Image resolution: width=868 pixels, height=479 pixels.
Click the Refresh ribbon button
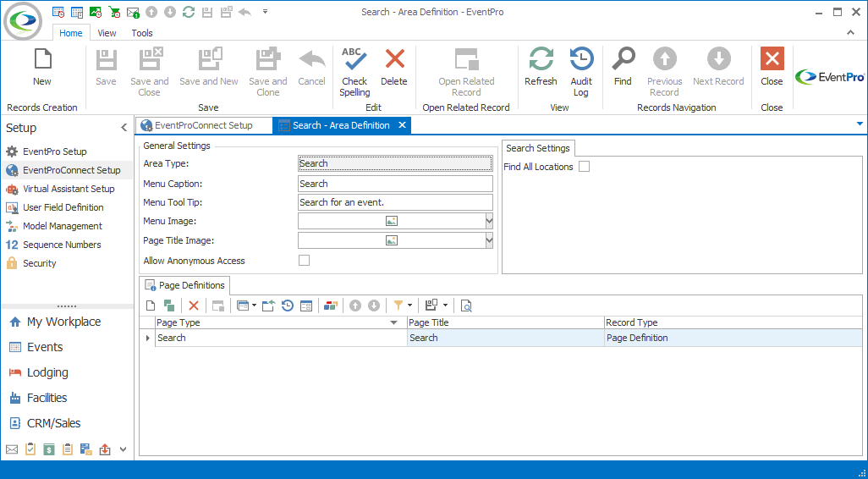541,68
